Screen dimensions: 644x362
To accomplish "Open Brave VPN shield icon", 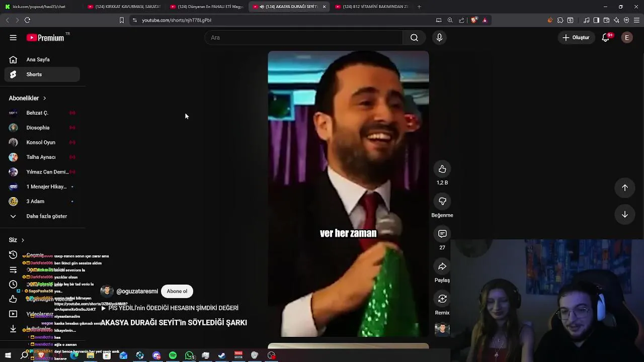I will [x=626, y=20].
